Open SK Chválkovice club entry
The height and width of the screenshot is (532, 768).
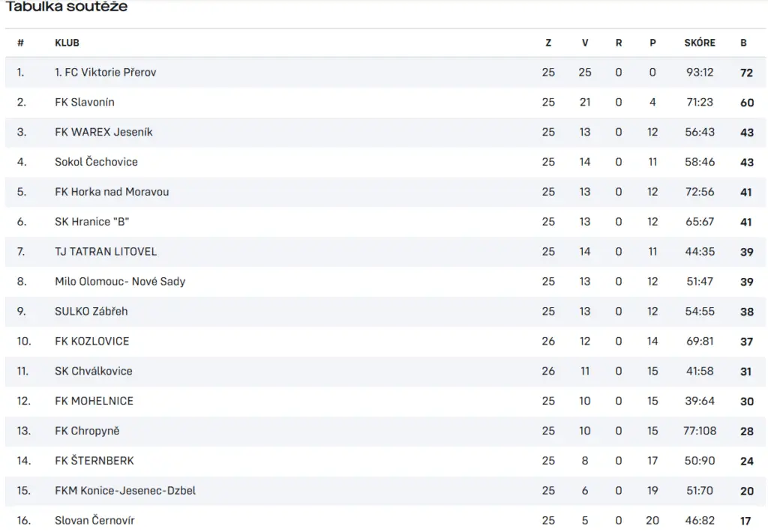[x=94, y=371]
